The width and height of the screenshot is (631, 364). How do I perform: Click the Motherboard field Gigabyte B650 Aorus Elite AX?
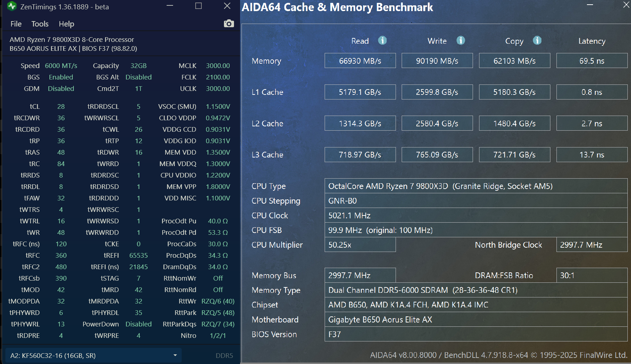(x=476, y=320)
